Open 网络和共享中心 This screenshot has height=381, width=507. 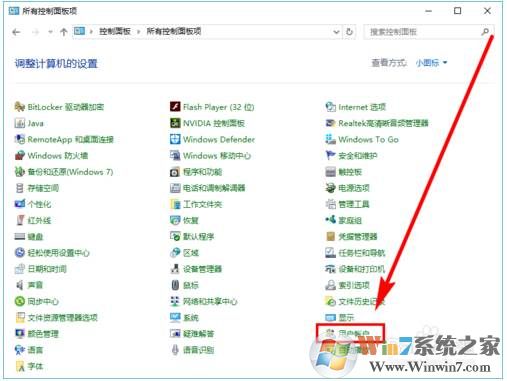coord(203,301)
